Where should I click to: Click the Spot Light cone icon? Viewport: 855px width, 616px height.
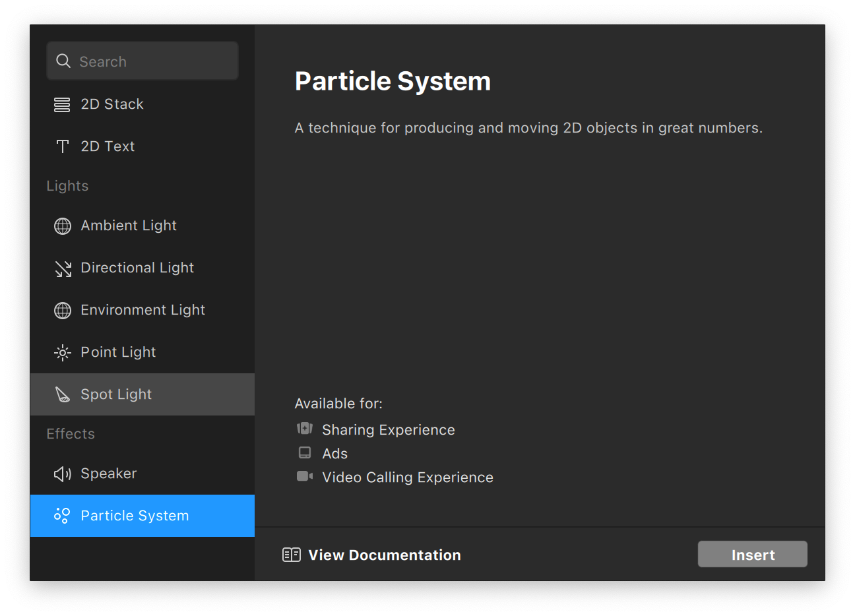tap(63, 394)
